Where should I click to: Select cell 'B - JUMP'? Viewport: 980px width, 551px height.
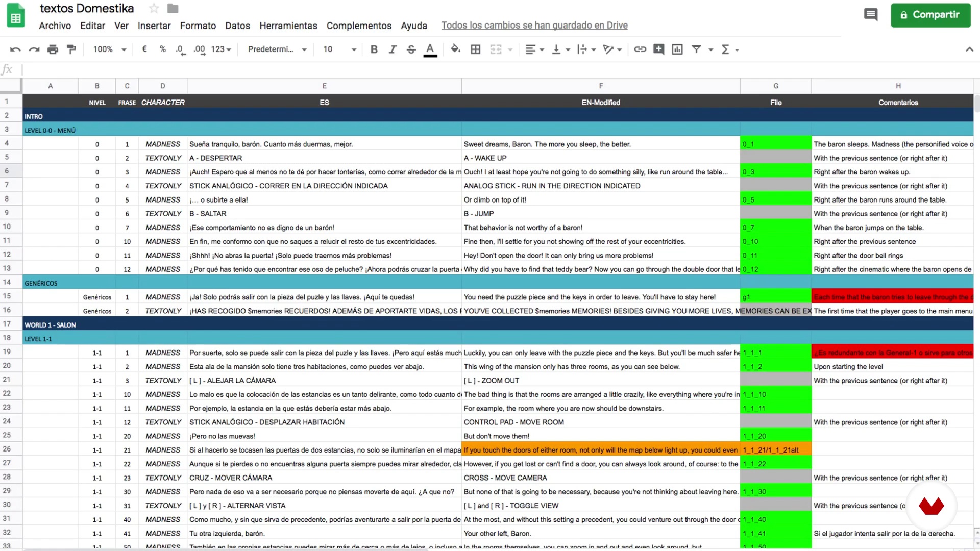pyautogui.click(x=601, y=214)
